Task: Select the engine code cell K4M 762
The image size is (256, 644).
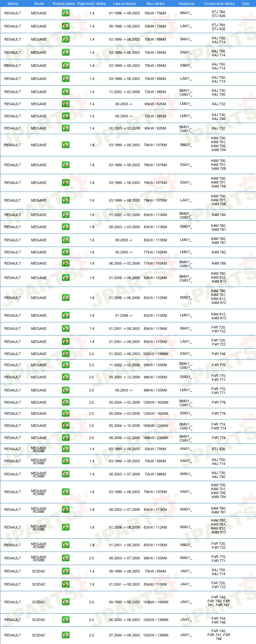Action: [x=219, y=252]
